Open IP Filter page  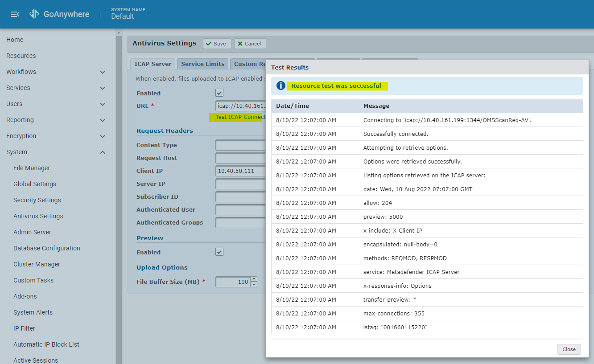[x=24, y=328]
